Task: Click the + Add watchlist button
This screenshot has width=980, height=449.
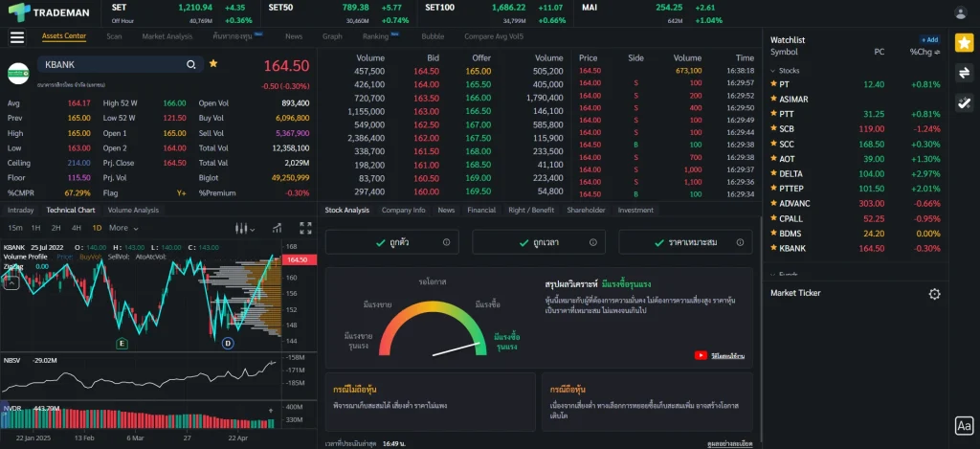Action: tap(929, 40)
